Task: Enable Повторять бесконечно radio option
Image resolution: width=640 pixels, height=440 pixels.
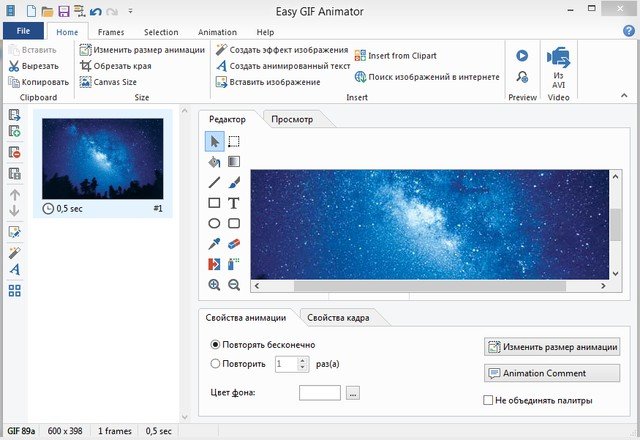Action: click(215, 345)
